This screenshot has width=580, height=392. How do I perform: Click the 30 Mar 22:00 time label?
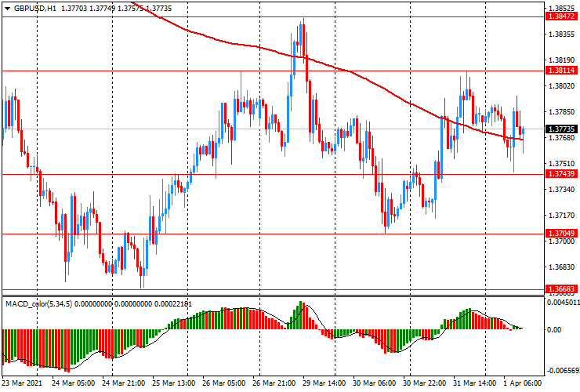click(x=425, y=383)
